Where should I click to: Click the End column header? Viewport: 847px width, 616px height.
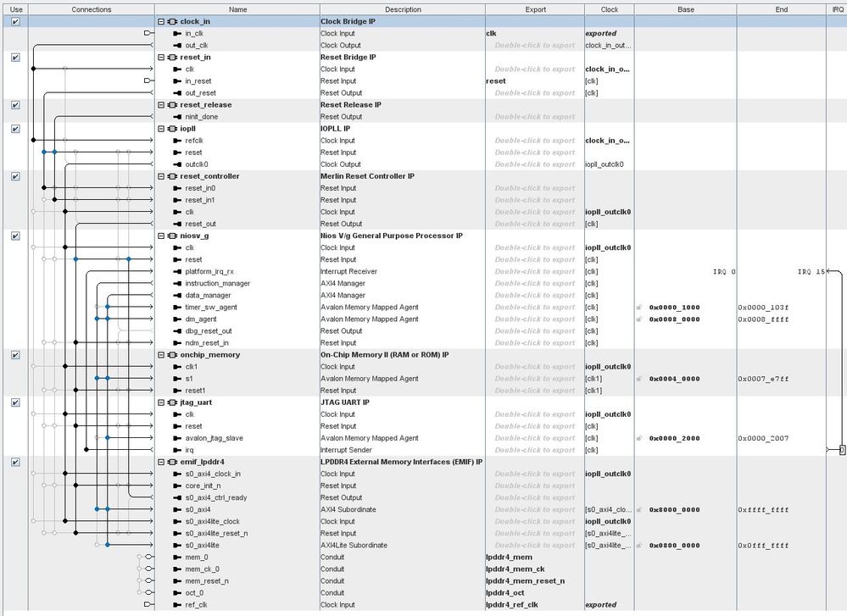(x=782, y=9)
